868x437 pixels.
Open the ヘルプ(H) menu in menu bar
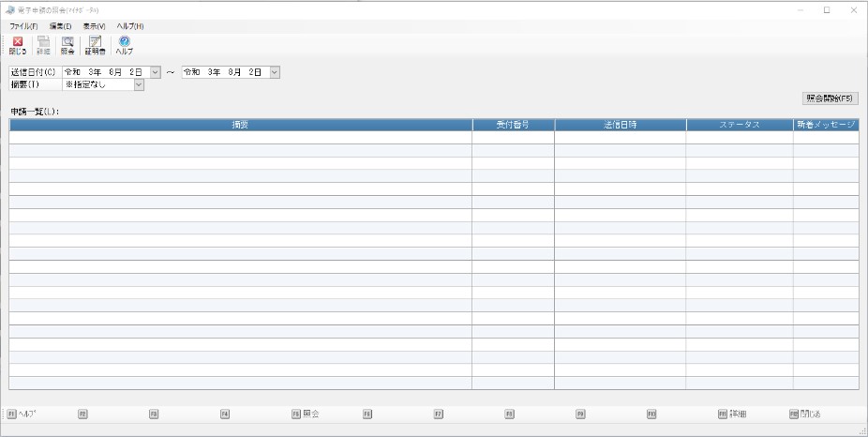point(129,26)
